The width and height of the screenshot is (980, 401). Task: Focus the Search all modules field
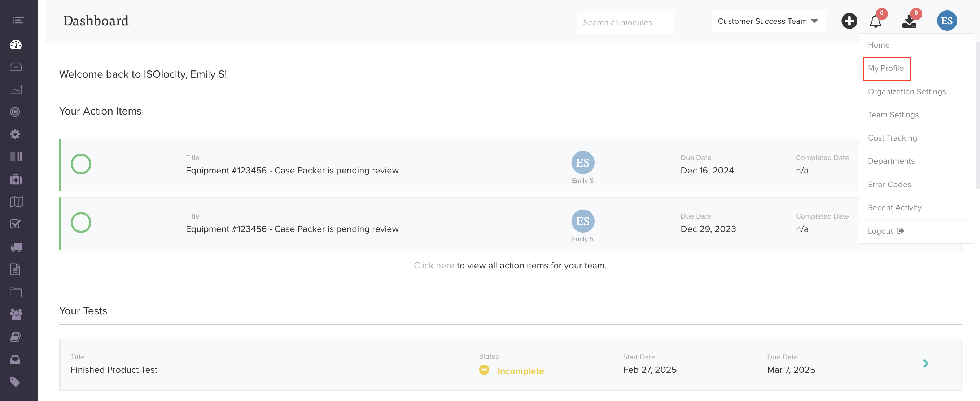point(625,23)
